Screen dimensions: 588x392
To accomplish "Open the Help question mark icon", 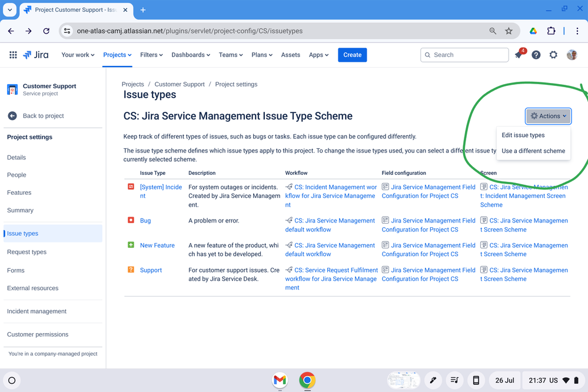I will coord(536,55).
